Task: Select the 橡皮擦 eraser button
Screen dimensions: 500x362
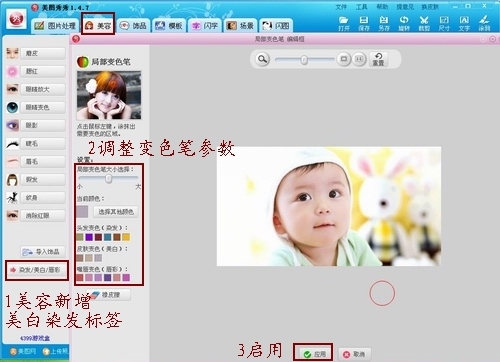Action: click(109, 295)
